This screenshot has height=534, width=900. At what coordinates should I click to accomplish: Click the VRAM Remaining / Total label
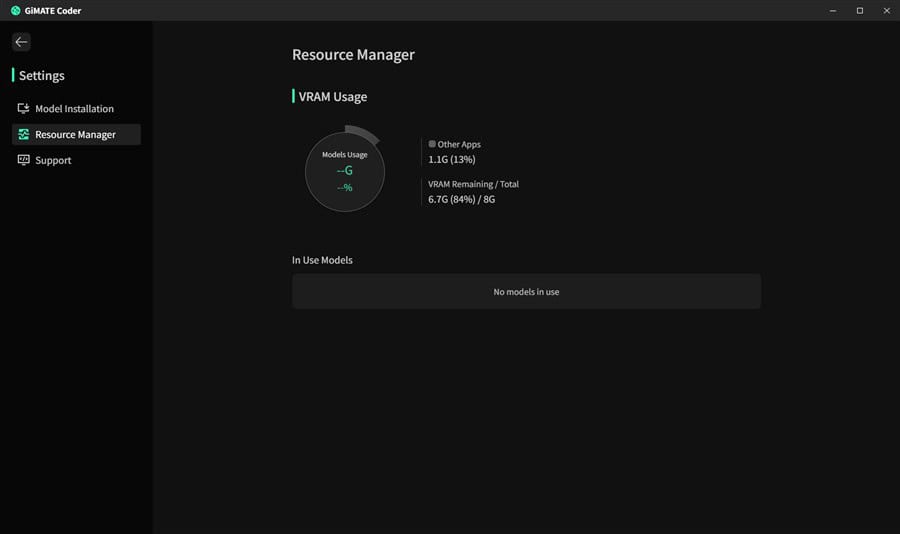[473, 184]
